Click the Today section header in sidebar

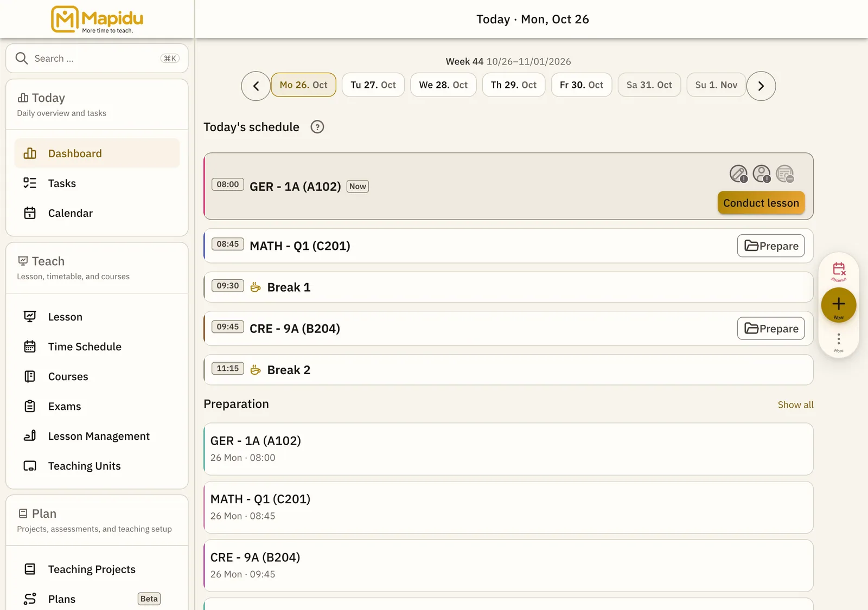pyautogui.click(x=97, y=105)
